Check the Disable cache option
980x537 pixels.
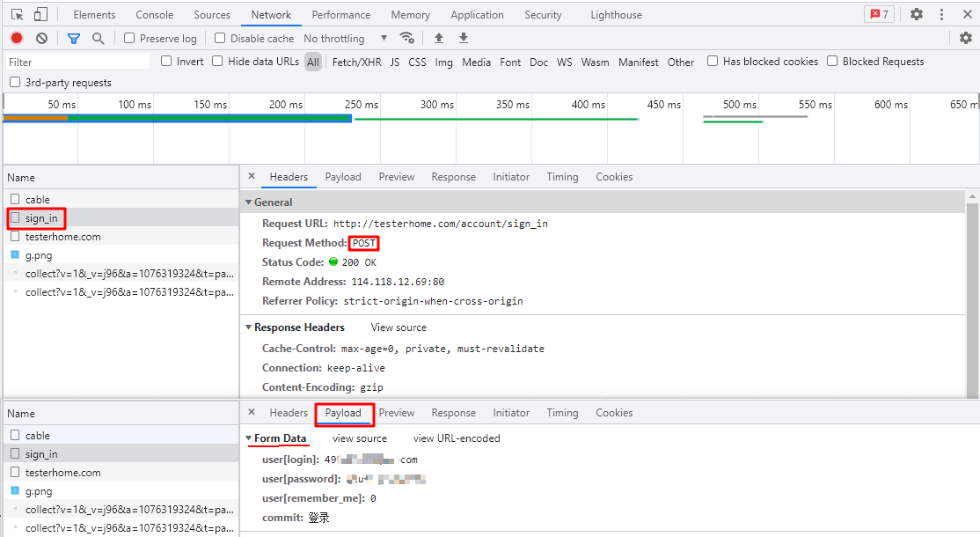click(x=221, y=39)
